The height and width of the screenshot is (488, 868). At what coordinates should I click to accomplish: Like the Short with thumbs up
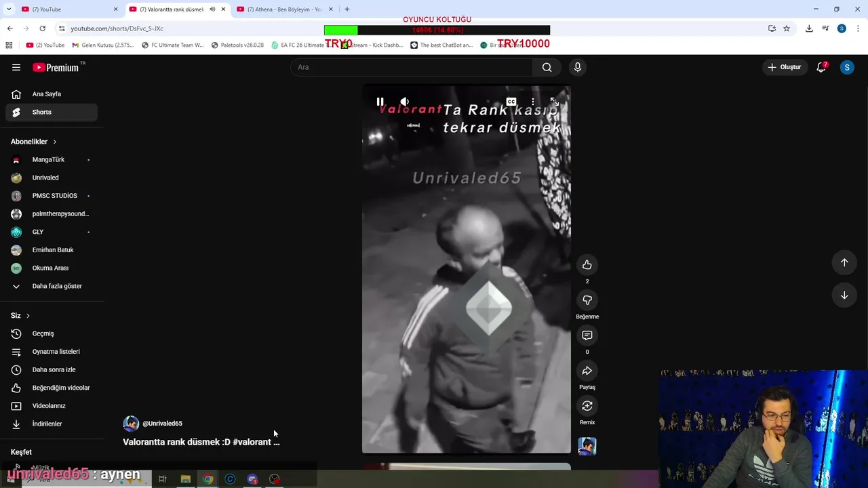(587, 265)
